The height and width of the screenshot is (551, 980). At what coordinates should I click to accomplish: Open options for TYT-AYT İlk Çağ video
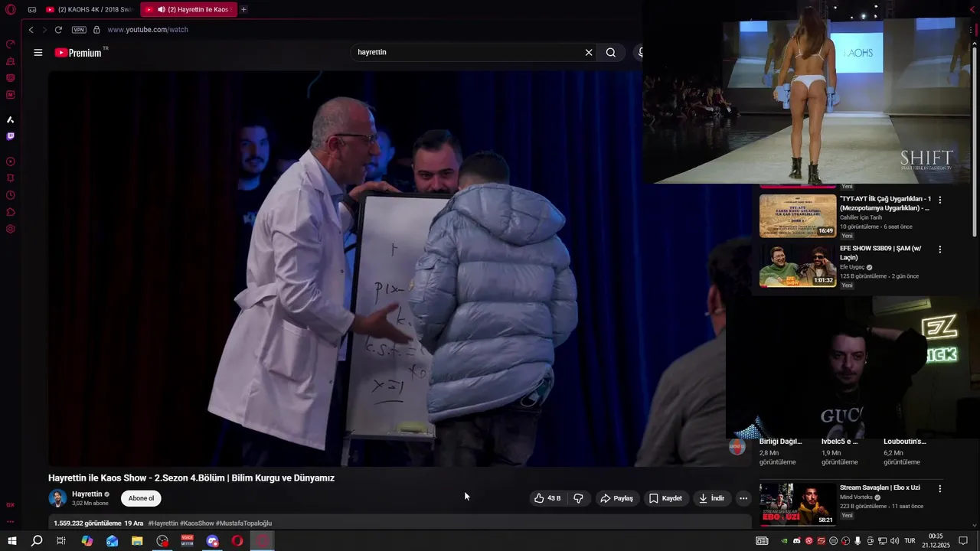[x=940, y=200]
